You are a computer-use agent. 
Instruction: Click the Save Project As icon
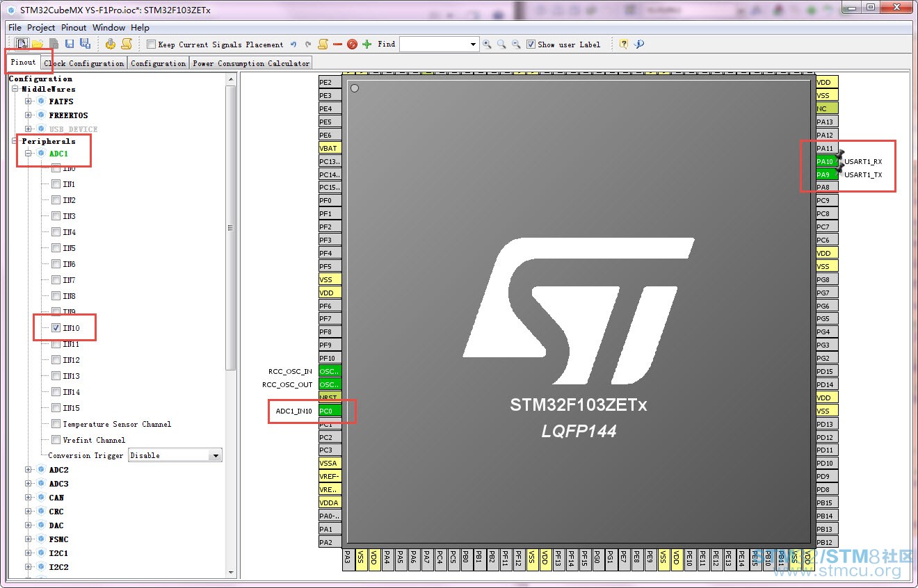click(x=85, y=44)
